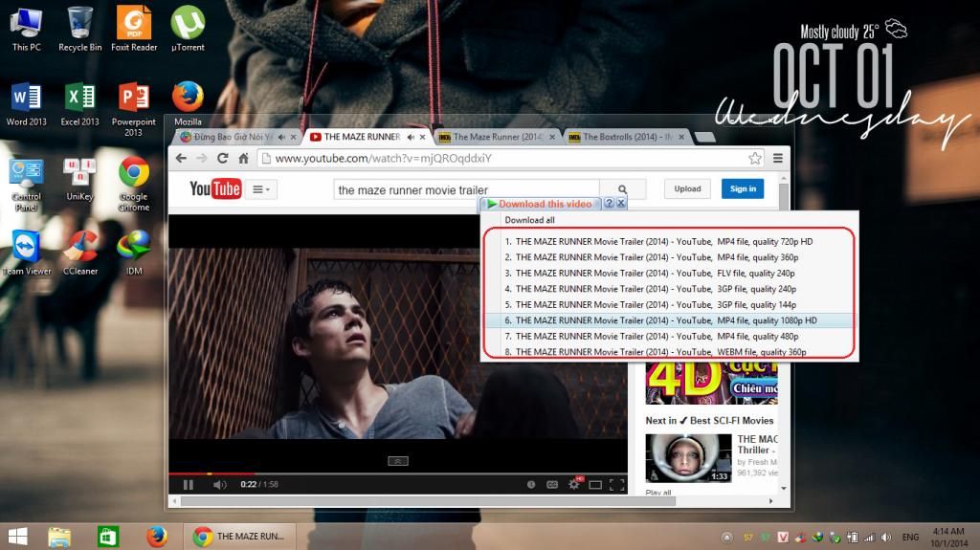Click Watch Later clock icon in player
The width and height of the screenshot is (980, 550).
click(x=530, y=484)
